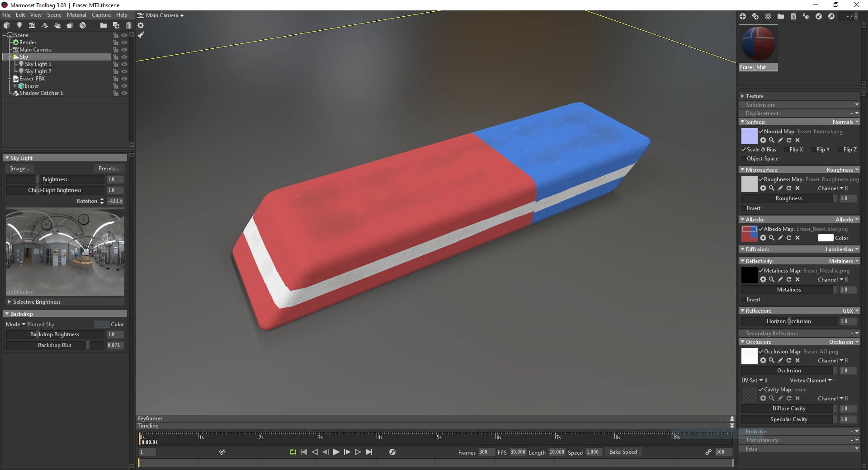Expand the Eraser tree node
Screen dimensions: 868x470
(15, 86)
